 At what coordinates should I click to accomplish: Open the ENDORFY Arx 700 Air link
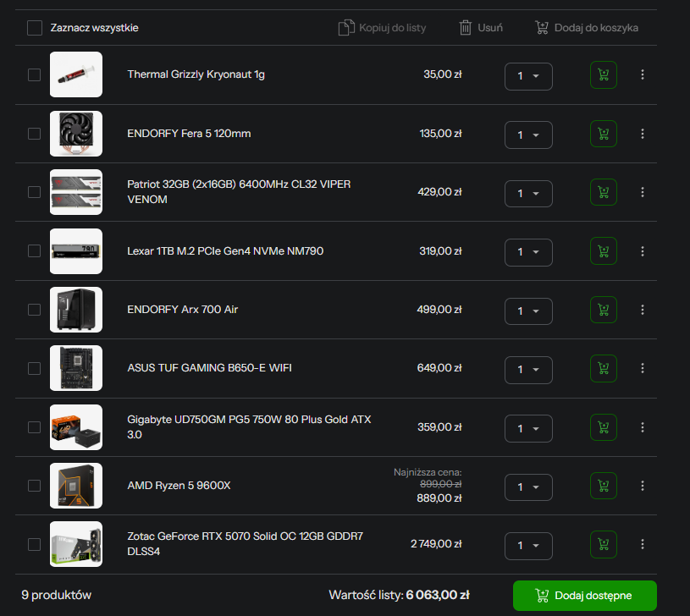point(183,310)
